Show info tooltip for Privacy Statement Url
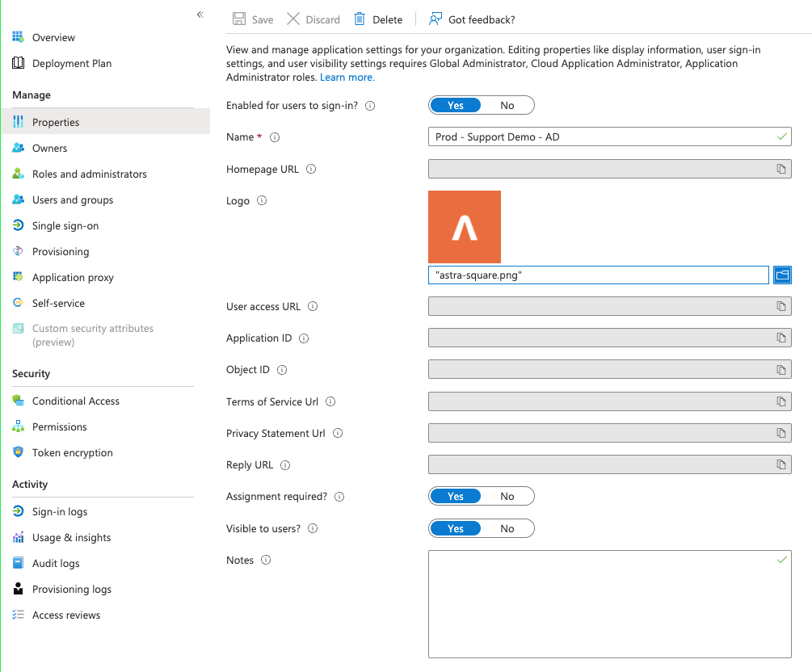The height and width of the screenshot is (672, 812). 338,433
